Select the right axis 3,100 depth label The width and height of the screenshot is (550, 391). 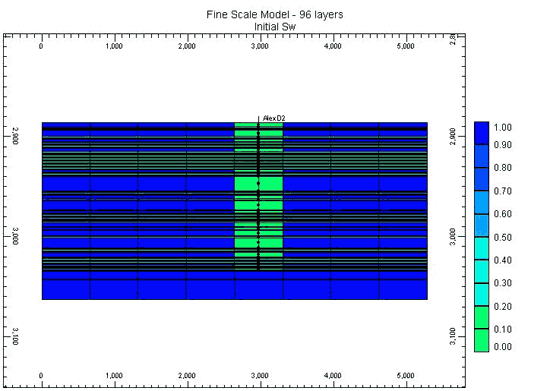coord(452,336)
